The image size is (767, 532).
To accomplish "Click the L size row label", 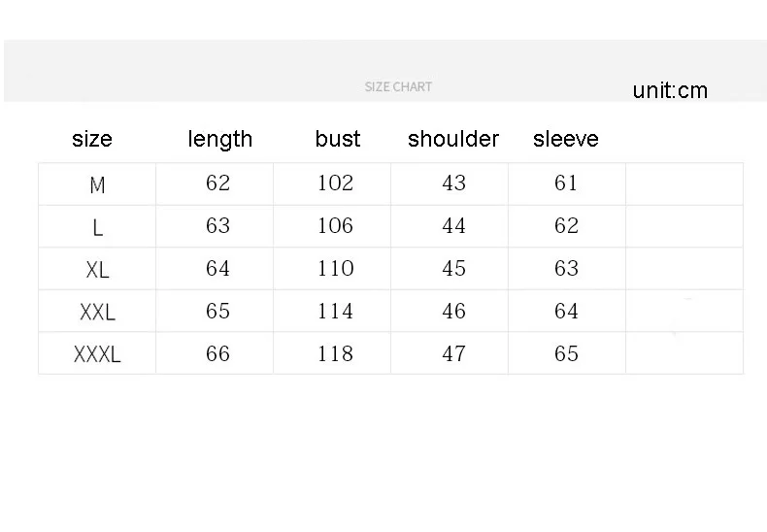I will coord(97,228).
